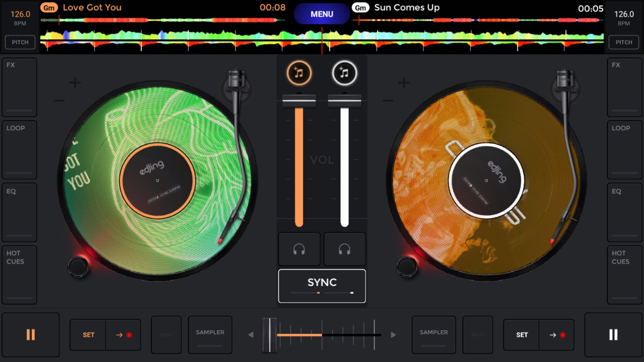Click the left deck Gm key badge
644x362 pixels.
[x=49, y=8]
